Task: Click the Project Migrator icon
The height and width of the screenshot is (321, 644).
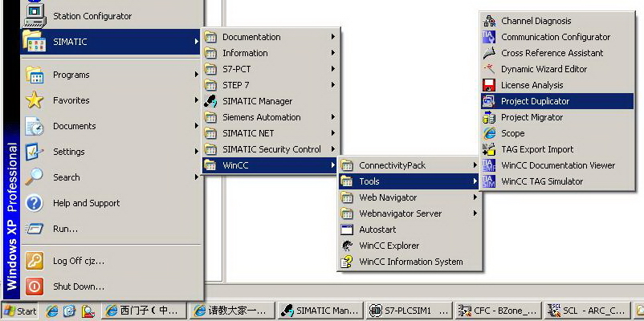Action: [488, 117]
